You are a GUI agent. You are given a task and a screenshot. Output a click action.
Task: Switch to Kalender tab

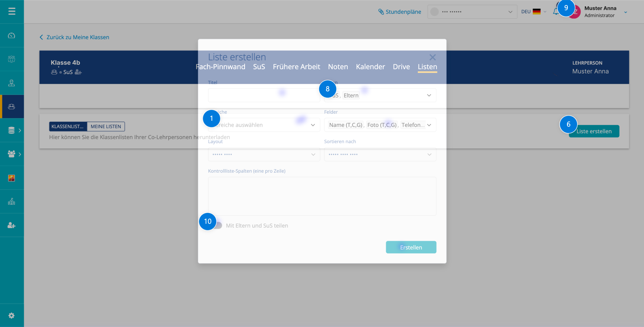pos(370,67)
